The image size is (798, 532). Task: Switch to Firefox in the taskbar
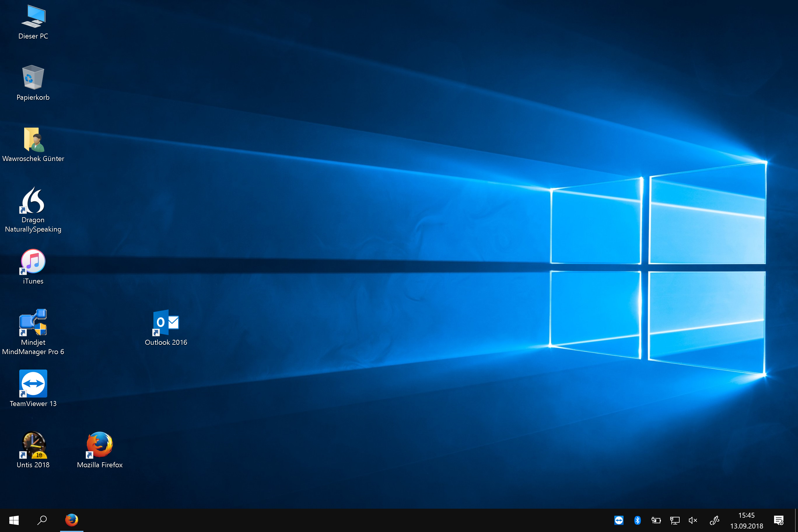[x=71, y=520]
